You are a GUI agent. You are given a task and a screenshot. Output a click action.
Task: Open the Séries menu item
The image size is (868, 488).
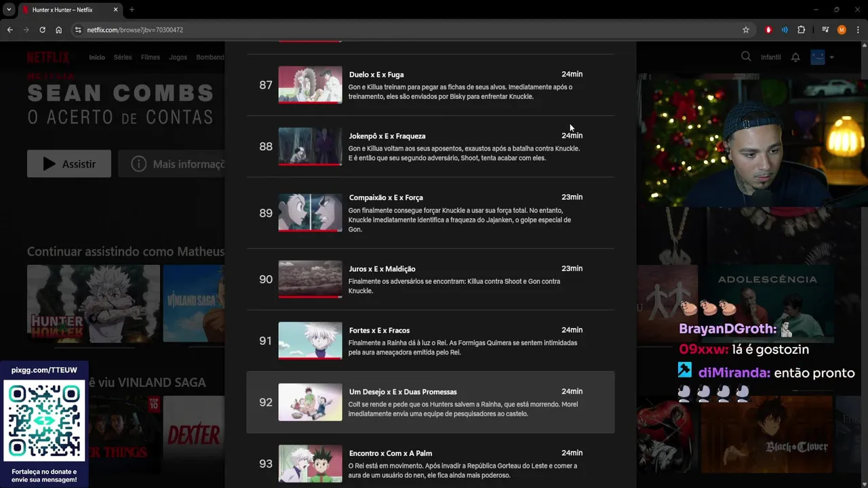tap(123, 58)
